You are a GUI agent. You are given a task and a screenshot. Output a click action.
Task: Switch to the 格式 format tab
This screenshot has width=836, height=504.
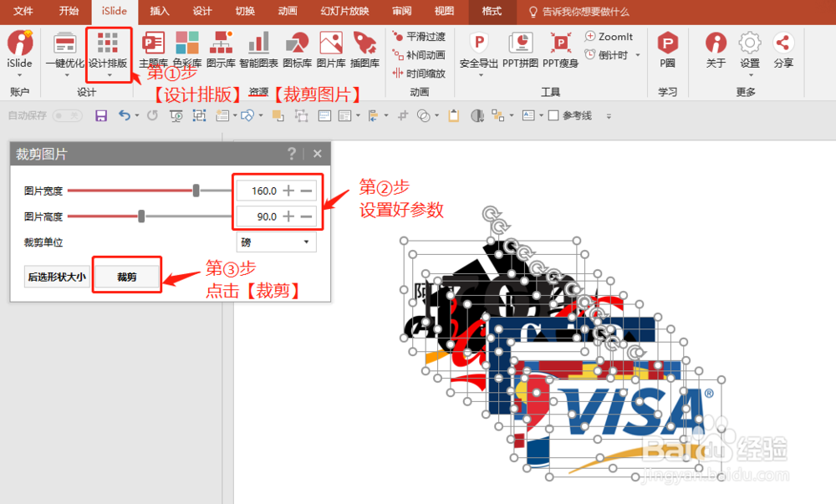click(492, 11)
